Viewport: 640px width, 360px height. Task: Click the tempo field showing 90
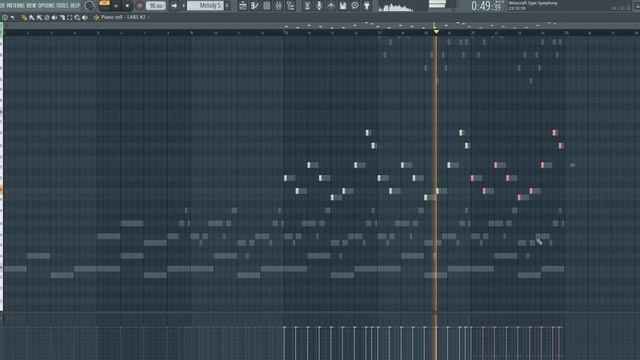[156, 6]
